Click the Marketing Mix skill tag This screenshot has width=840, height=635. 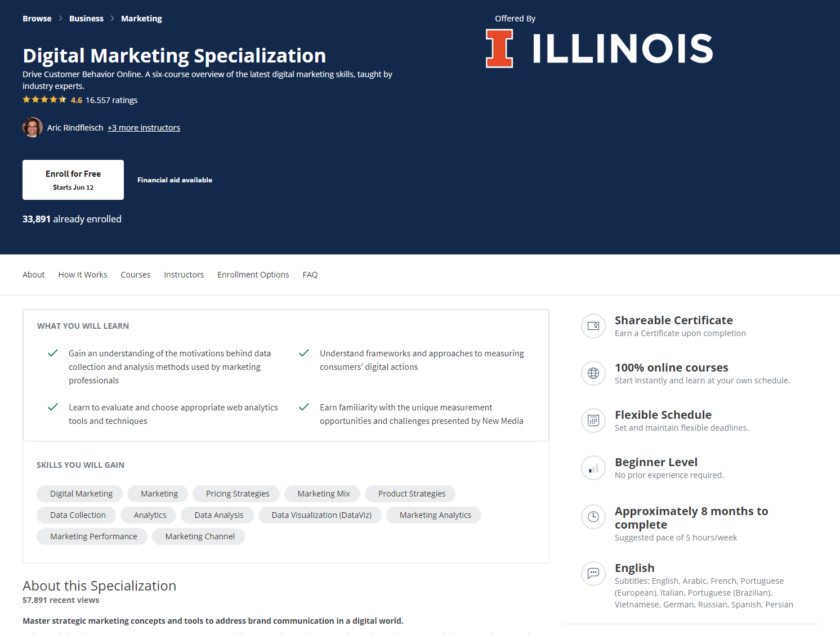click(x=323, y=494)
